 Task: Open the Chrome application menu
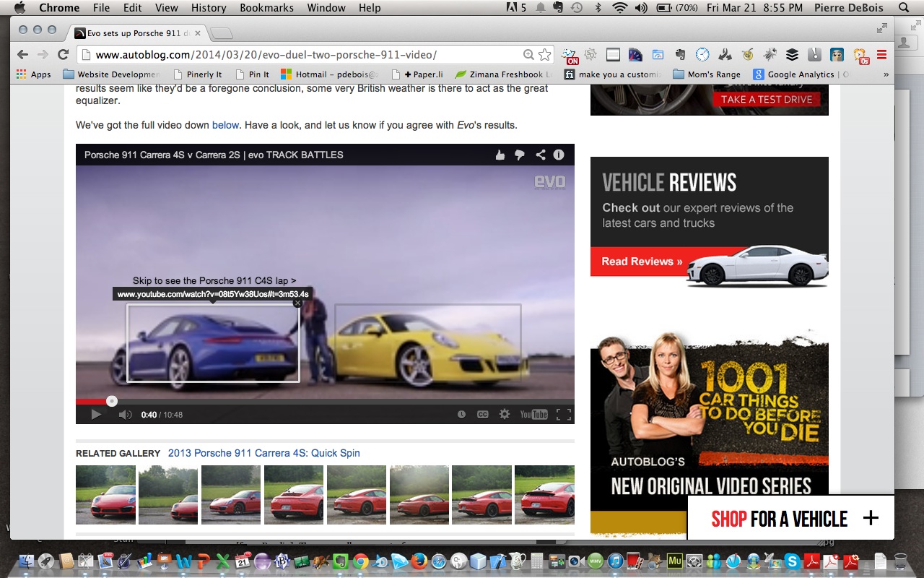59,8
